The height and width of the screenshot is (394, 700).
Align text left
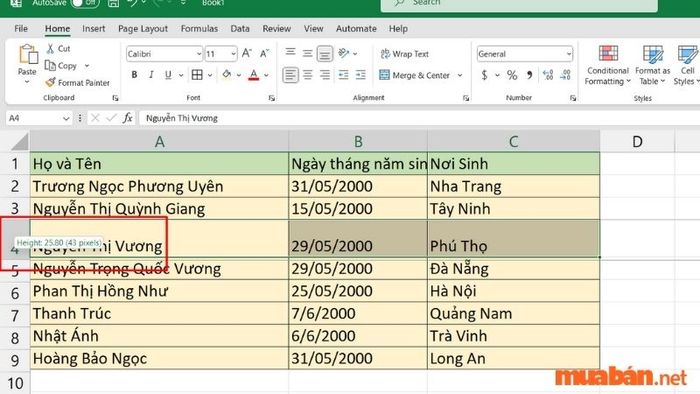(291, 75)
